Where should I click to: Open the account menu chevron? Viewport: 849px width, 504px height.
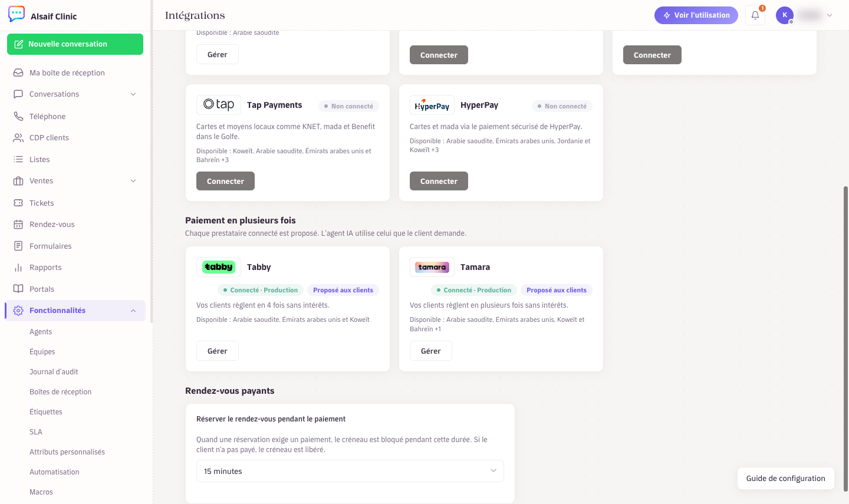click(x=830, y=15)
